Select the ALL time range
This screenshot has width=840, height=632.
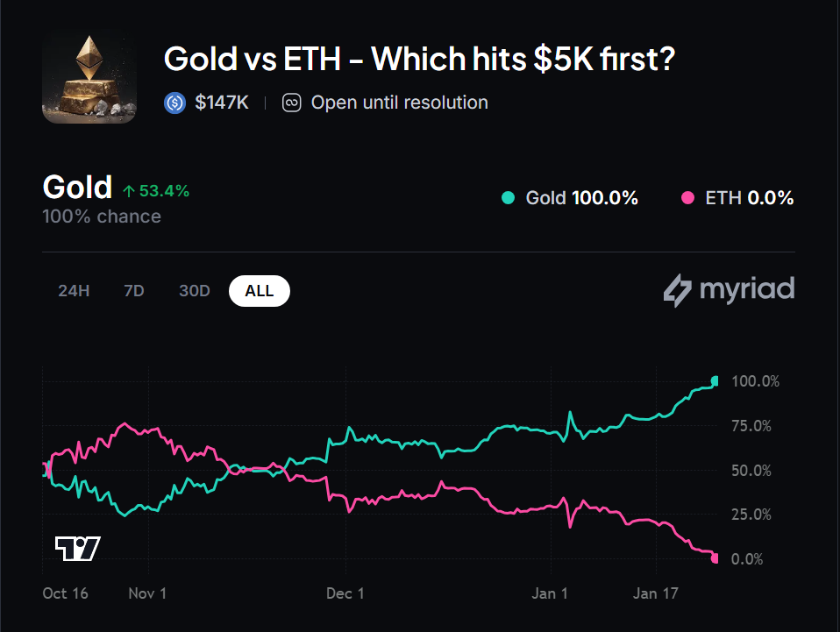[x=259, y=290]
